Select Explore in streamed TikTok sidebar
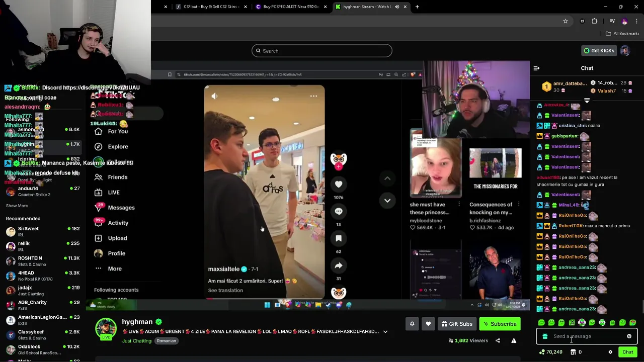The width and height of the screenshot is (644, 362). [x=112, y=147]
